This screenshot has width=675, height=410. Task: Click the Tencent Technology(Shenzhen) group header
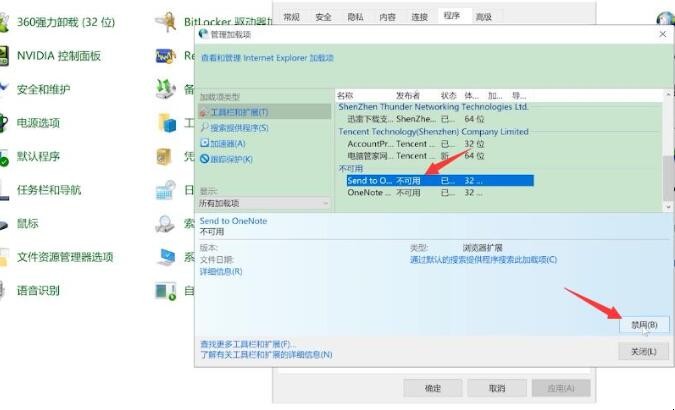tap(433, 131)
